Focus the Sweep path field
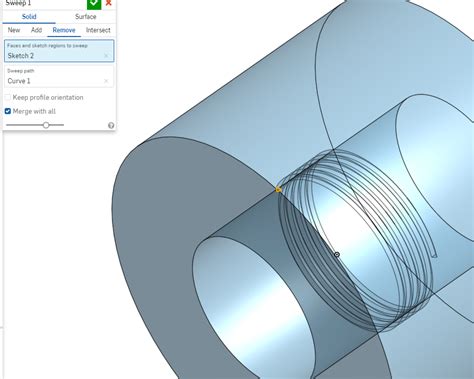The width and height of the screenshot is (474, 379). tap(59, 76)
